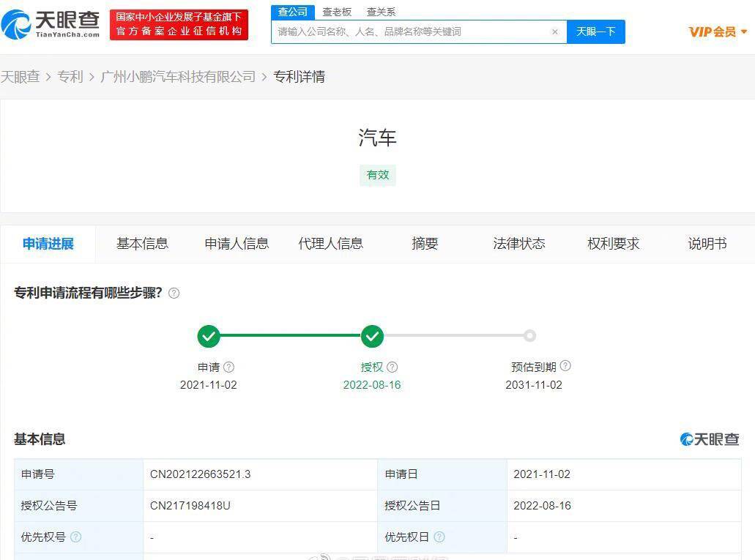Click the 基本信息 section heading
Screen dimensions: 755x560
(40, 439)
